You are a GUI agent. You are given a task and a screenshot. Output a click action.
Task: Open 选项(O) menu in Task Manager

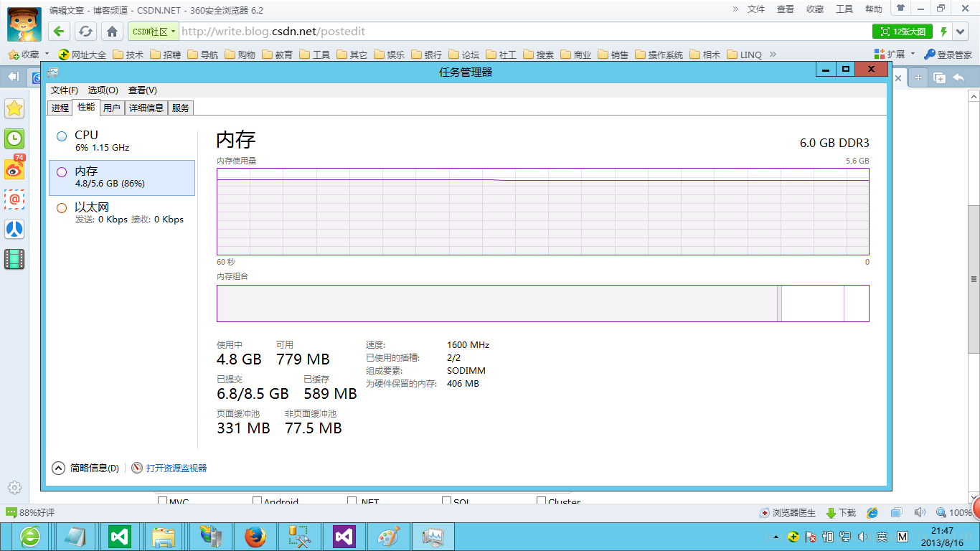click(103, 90)
